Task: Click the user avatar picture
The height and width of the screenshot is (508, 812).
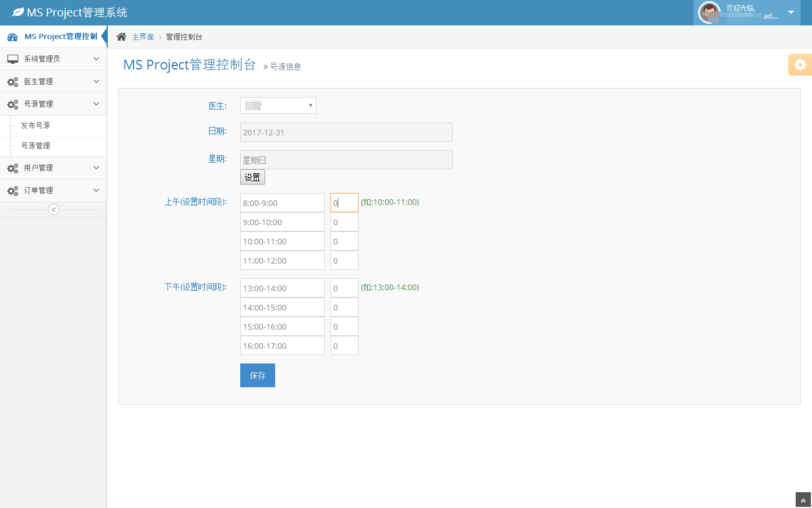Action: point(709,12)
